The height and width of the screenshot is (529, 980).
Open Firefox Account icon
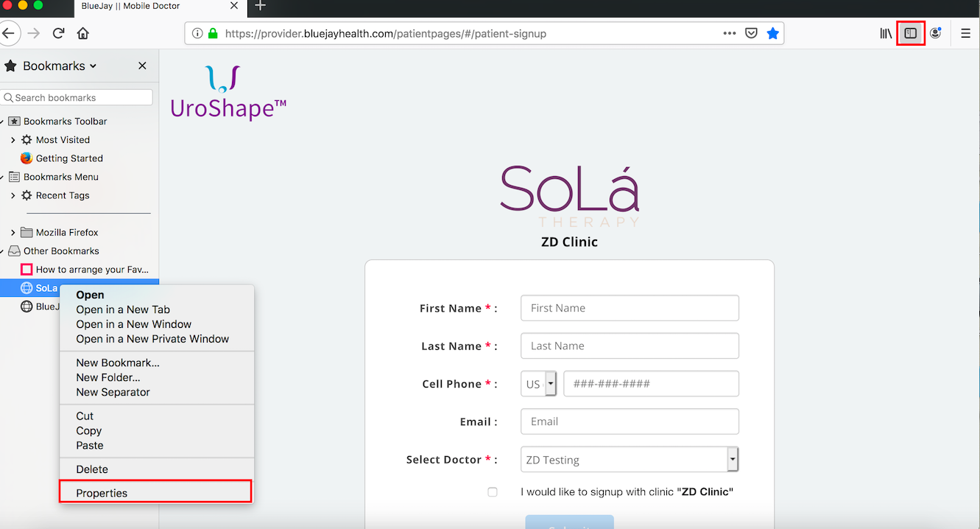pos(935,33)
